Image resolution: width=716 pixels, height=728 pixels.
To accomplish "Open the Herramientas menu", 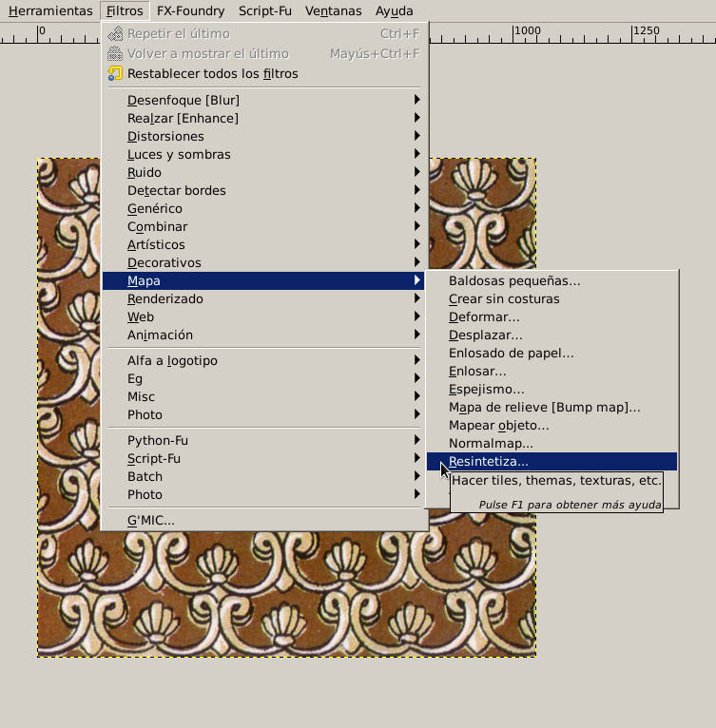I will pos(50,10).
